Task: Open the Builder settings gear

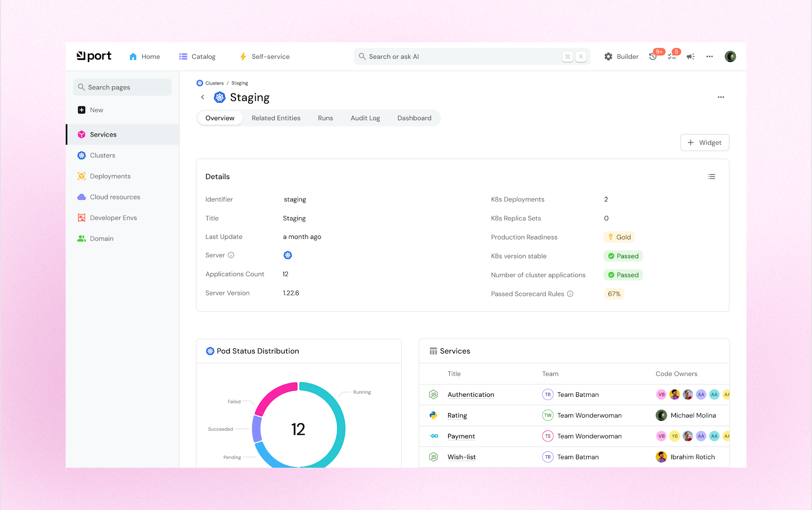Action: tap(608, 56)
